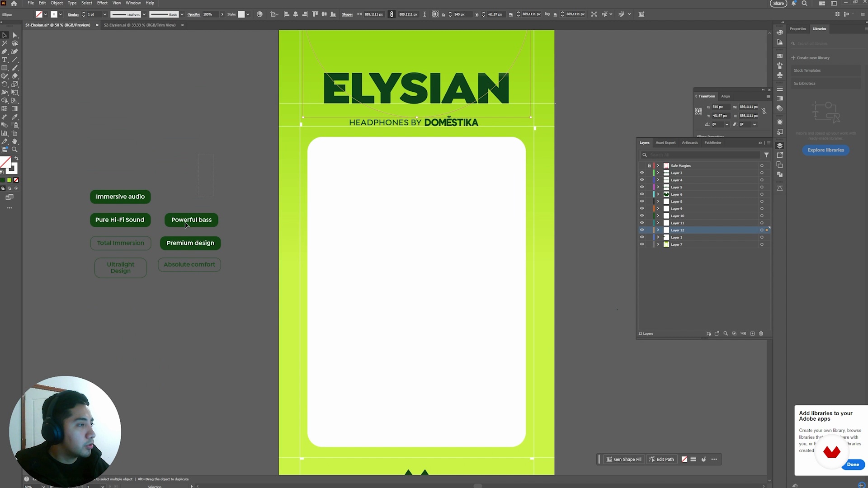Image resolution: width=868 pixels, height=488 pixels.
Task: Select the Column Graph tool
Action: click(5, 133)
